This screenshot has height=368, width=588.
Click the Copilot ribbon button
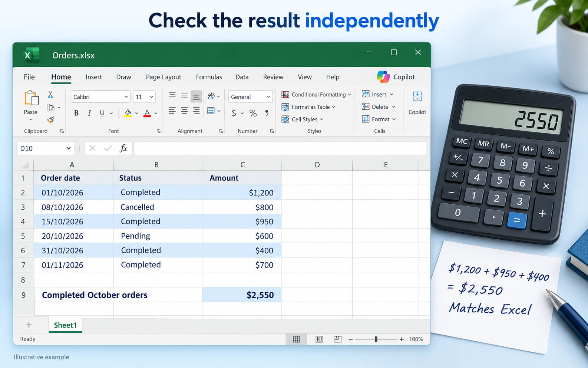point(417,103)
